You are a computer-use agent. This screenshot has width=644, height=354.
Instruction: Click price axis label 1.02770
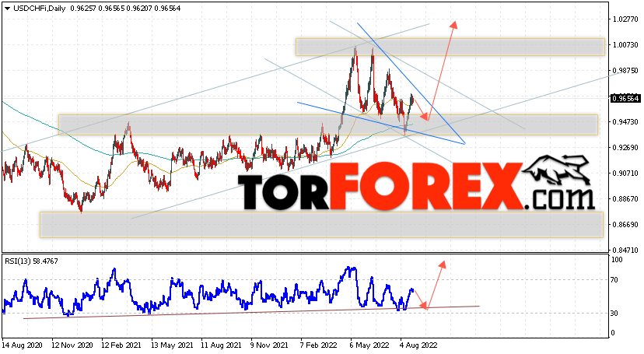click(x=625, y=19)
